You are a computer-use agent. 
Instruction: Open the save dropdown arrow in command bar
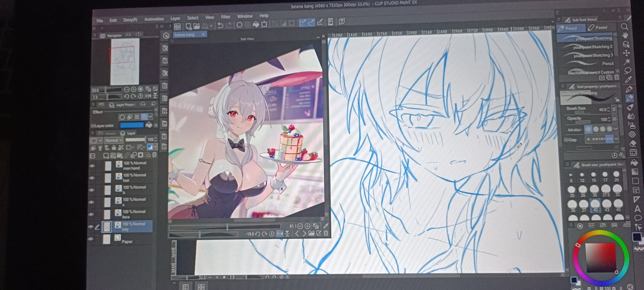pos(211,26)
